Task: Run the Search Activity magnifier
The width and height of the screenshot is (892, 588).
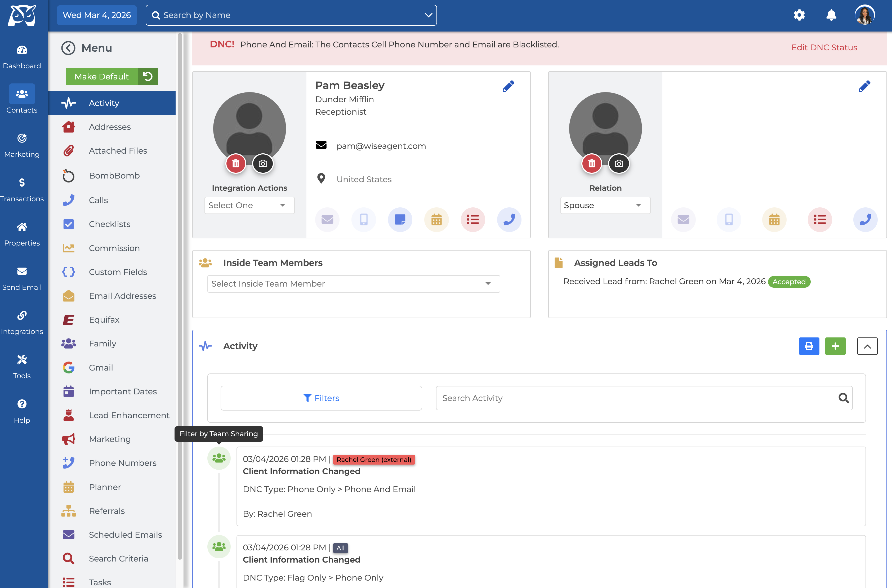Action: [x=844, y=398]
